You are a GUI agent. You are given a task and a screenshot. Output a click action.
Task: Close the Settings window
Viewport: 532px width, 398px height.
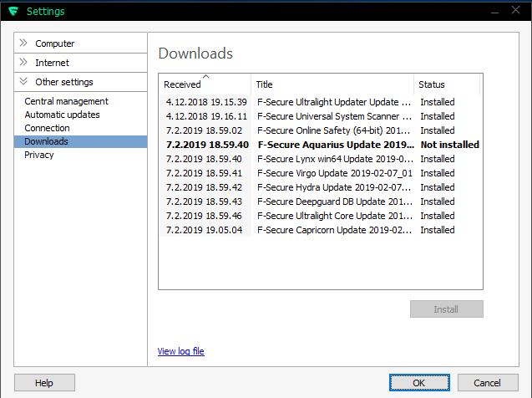coord(516,10)
